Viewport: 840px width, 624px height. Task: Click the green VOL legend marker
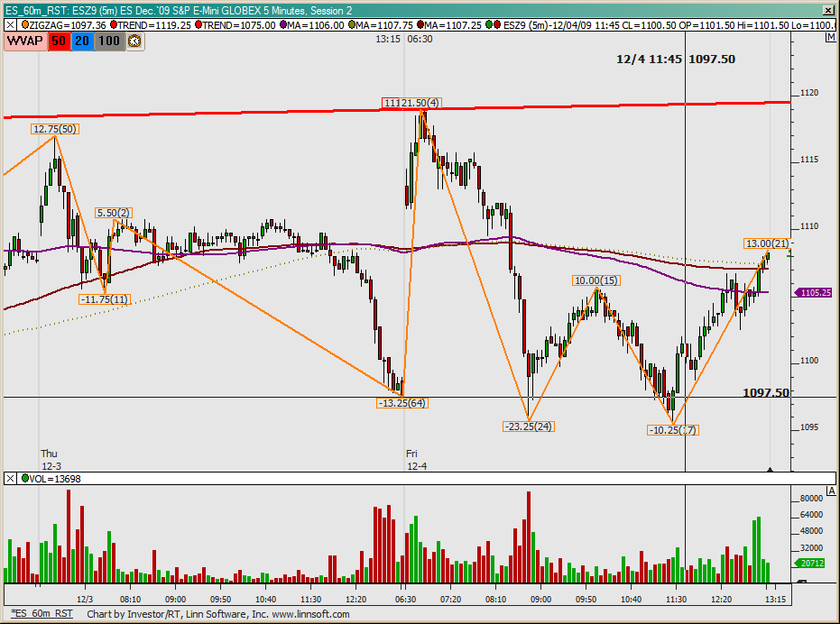click(x=24, y=479)
